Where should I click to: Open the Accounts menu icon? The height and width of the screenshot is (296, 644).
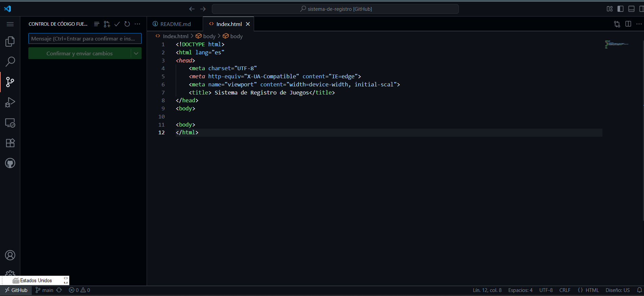(x=10, y=255)
